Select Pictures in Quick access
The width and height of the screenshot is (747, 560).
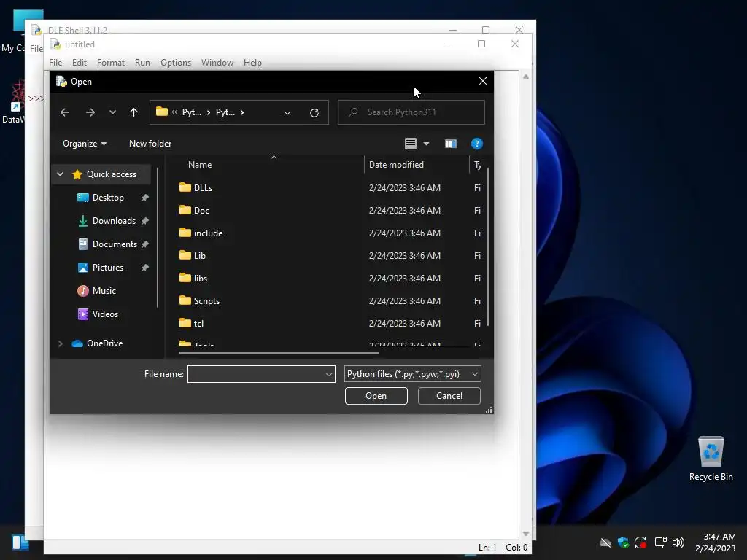pos(108,267)
